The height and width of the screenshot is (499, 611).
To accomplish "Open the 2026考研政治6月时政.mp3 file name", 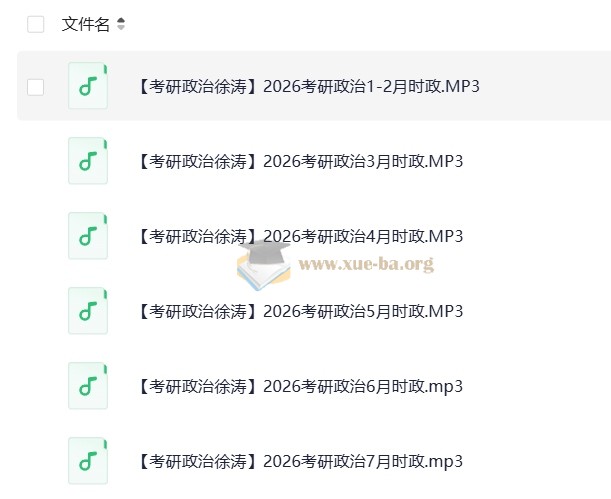I will pyautogui.click(x=298, y=386).
